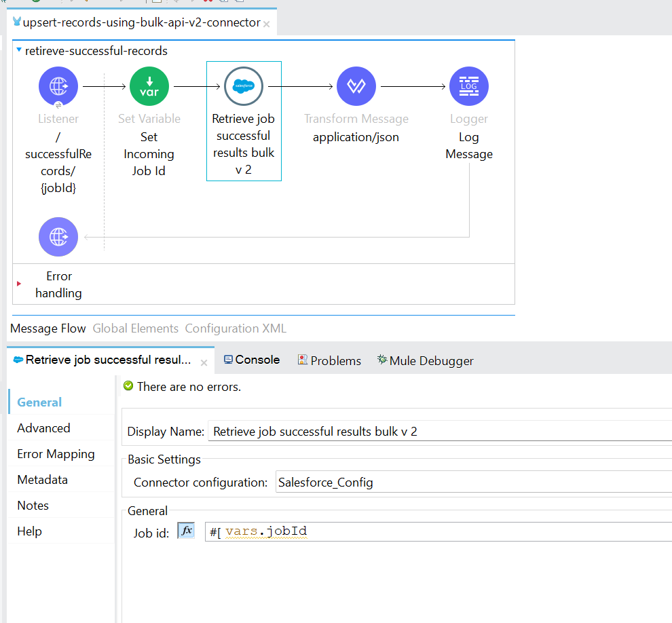Switch to the Global Elements view
This screenshot has width=672, height=623.
pyautogui.click(x=136, y=328)
